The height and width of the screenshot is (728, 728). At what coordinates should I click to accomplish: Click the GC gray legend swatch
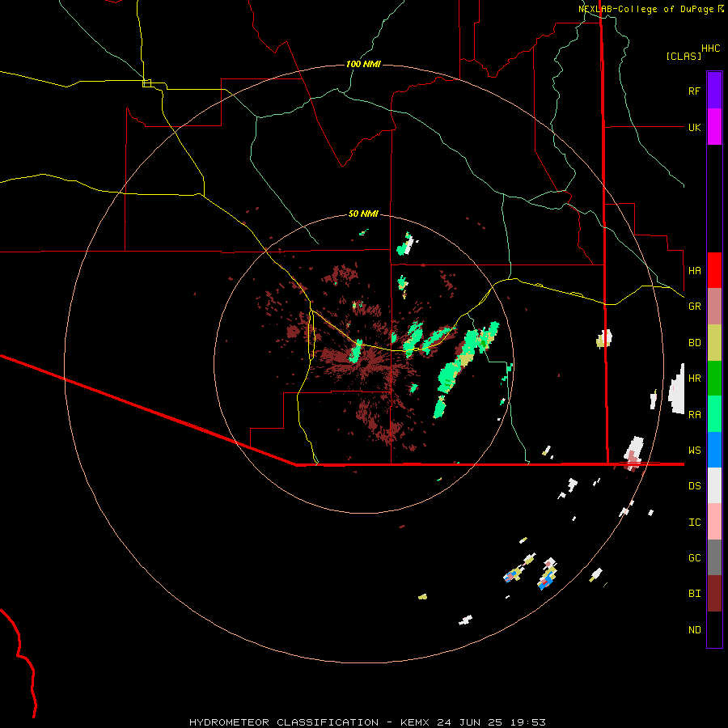[x=714, y=557]
